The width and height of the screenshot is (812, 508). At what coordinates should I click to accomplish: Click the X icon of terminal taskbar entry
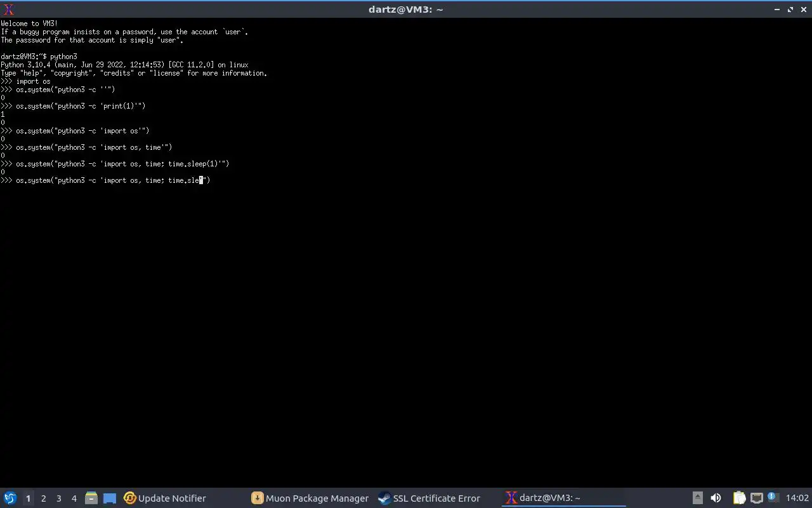(x=511, y=498)
